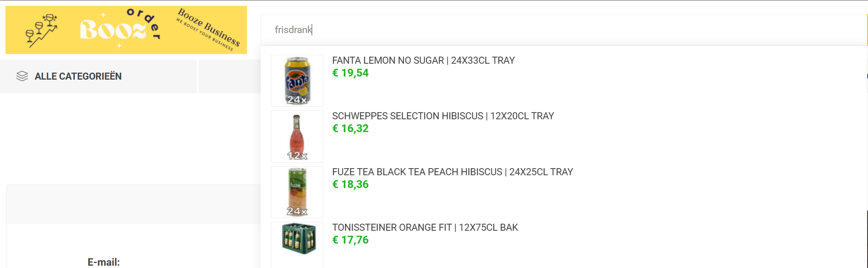Image resolution: width=868 pixels, height=268 pixels.
Task: Open Fuze Tea Black Tea Peach Hibiscus result
Action: coord(453,172)
